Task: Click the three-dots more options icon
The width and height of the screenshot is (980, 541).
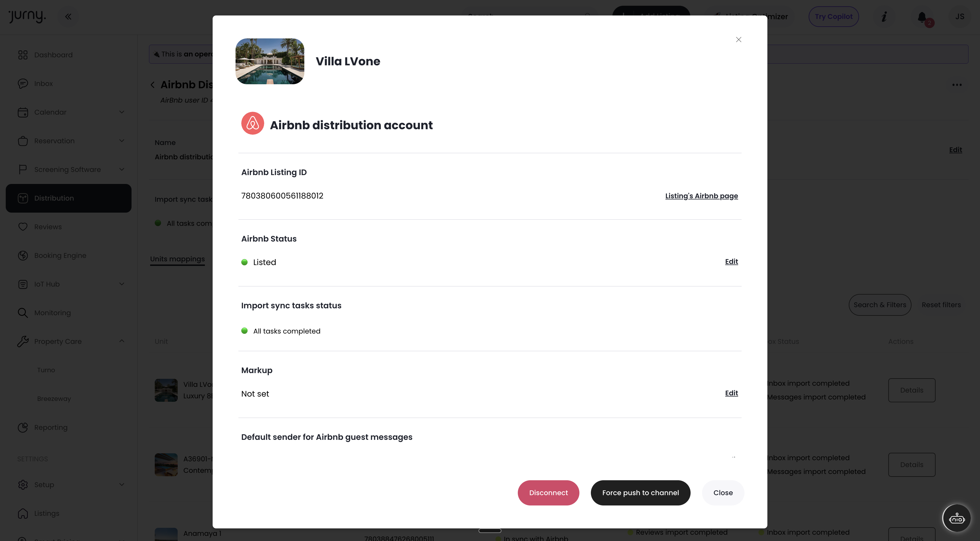Action: pos(957,85)
